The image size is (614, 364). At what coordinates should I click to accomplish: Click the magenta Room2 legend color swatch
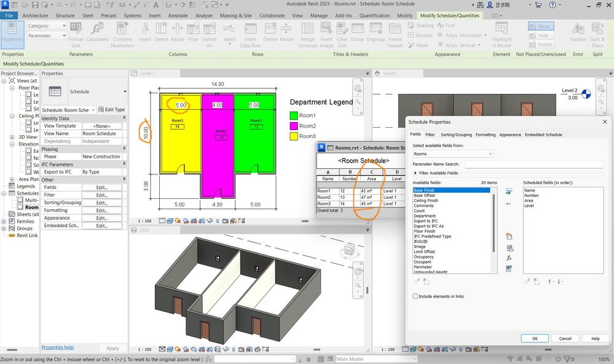coord(294,126)
